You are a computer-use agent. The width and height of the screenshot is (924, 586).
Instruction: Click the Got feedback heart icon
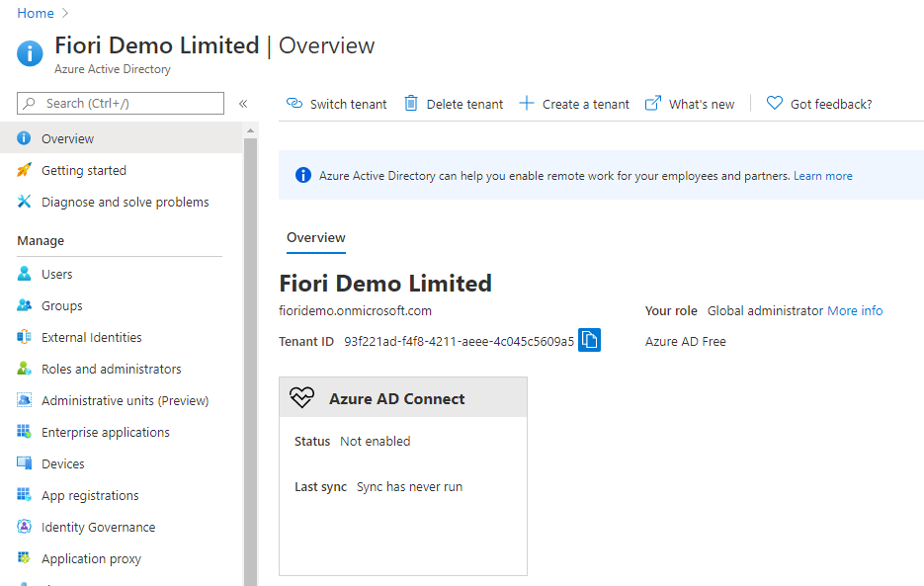click(x=775, y=103)
